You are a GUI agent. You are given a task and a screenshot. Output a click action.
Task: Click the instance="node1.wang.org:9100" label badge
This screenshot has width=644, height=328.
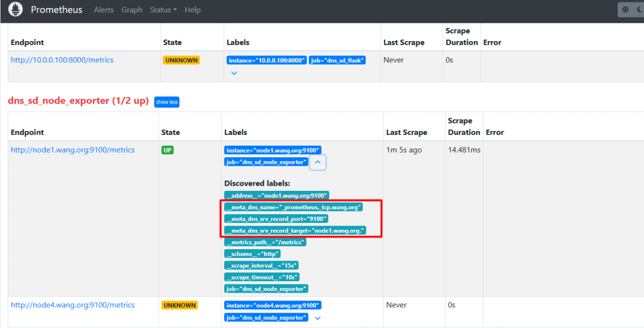click(273, 150)
